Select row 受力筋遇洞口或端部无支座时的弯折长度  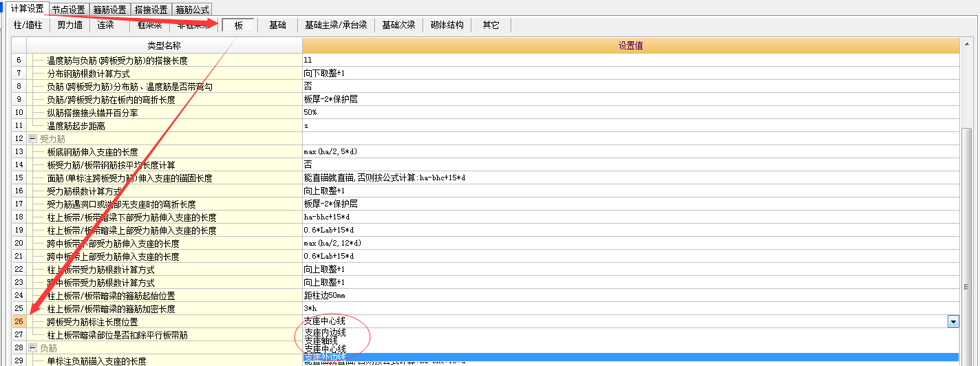point(121,204)
